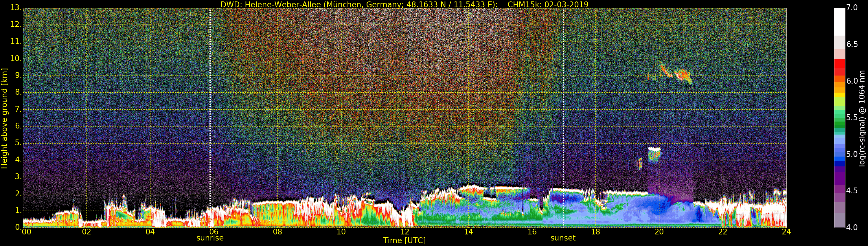The width and height of the screenshot is (868, 246).
Task: Click the 12 hour tick on the time axis
Action: point(404,232)
